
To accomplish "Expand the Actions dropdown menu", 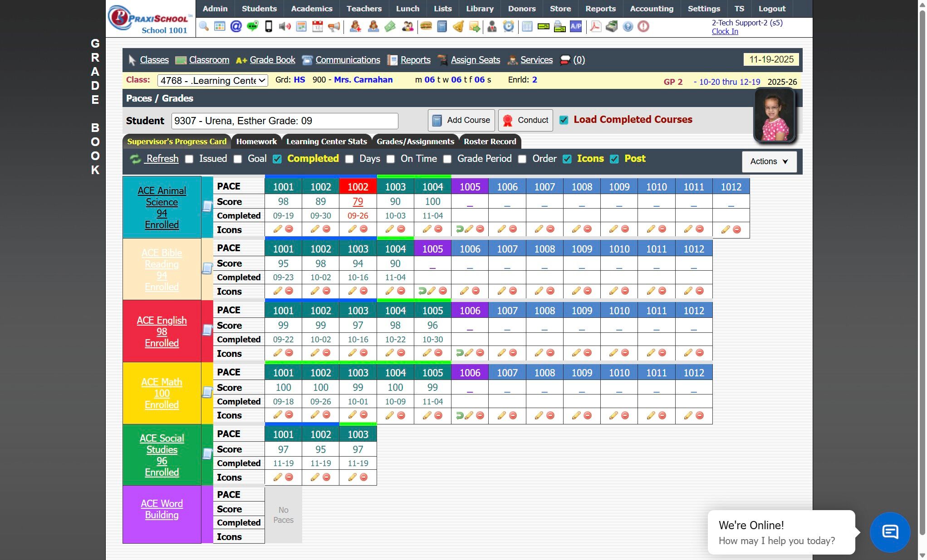I will (x=769, y=161).
